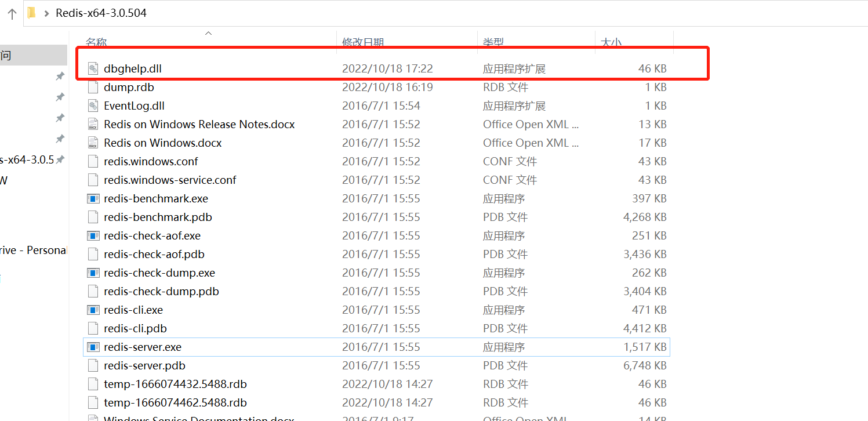Click the redis-check-aof.exe application icon

pyautogui.click(x=93, y=235)
